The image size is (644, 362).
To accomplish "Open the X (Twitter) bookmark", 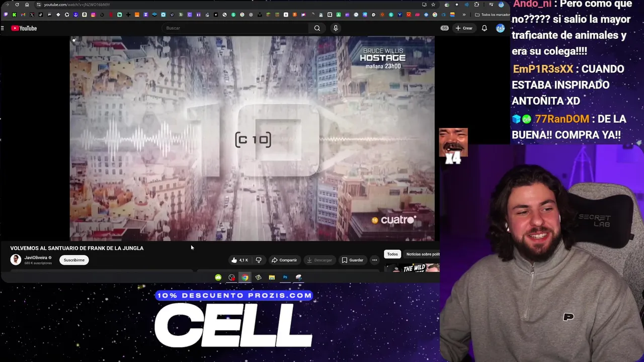I will click(32, 15).
